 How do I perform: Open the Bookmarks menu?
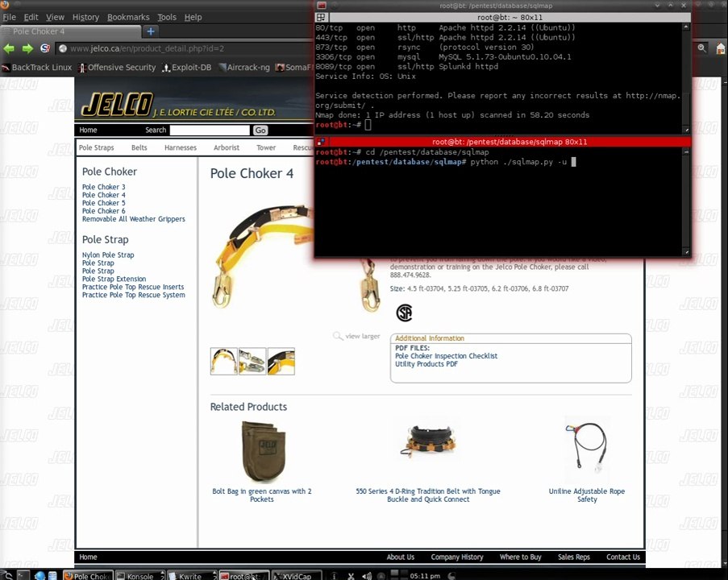tap(128, 17)
